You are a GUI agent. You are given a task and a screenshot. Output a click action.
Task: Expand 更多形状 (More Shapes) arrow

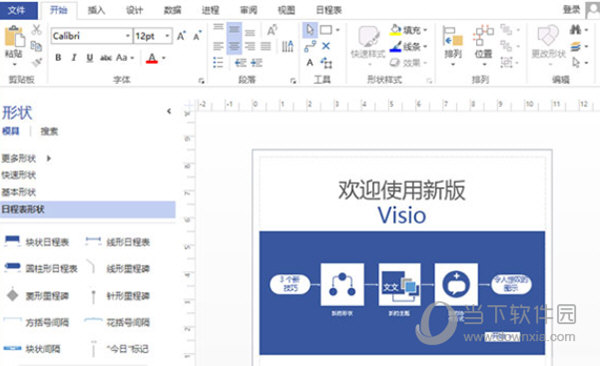[x=49, y=158]
